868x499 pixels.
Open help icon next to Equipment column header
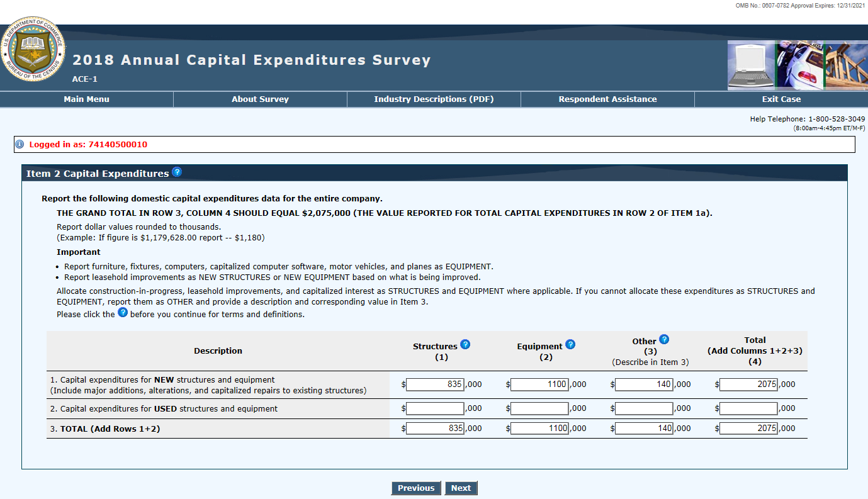[570, 344]
